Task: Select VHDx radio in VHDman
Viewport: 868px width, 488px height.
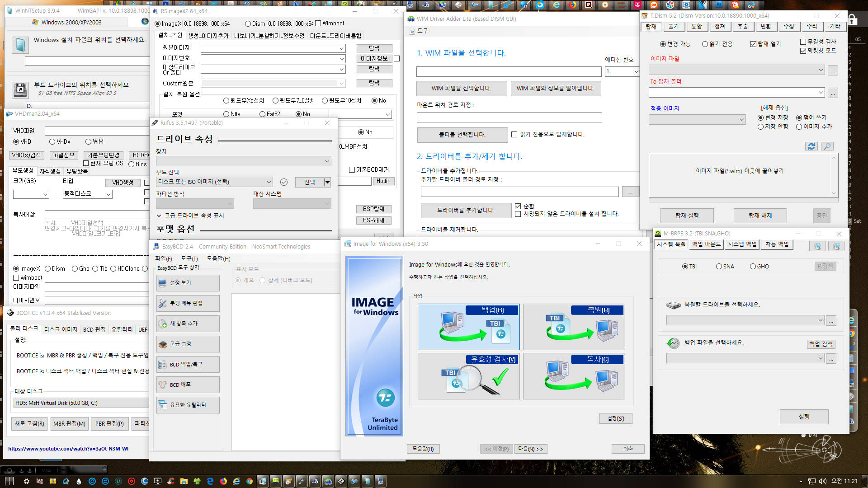Action: pos(52,142)
